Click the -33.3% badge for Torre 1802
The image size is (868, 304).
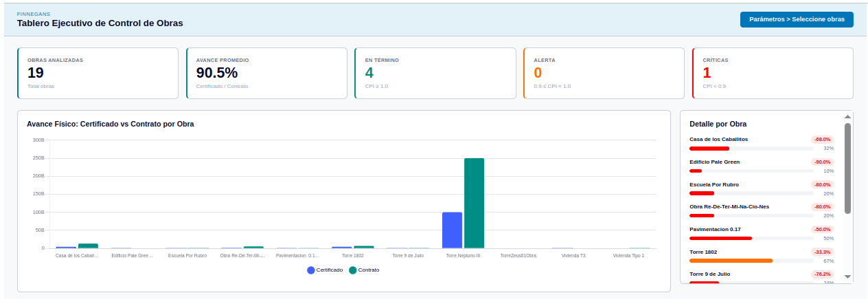point(822,252)
